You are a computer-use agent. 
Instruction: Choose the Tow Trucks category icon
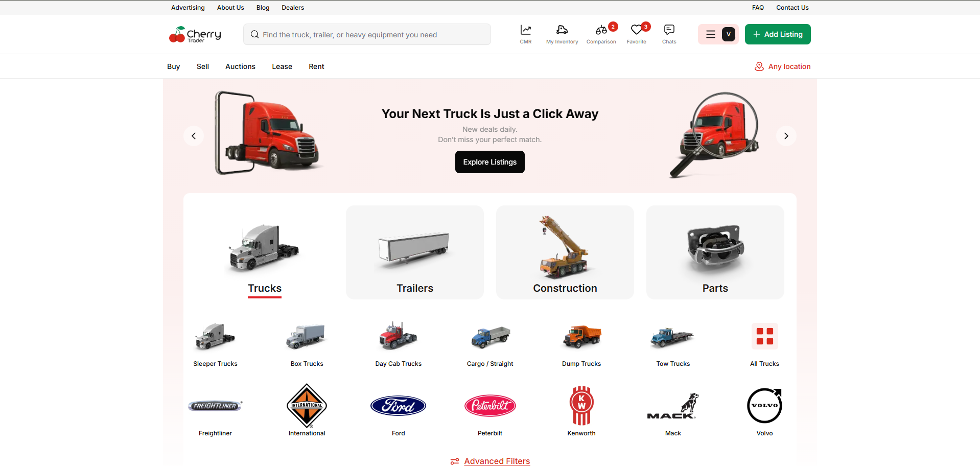(672, 337)
